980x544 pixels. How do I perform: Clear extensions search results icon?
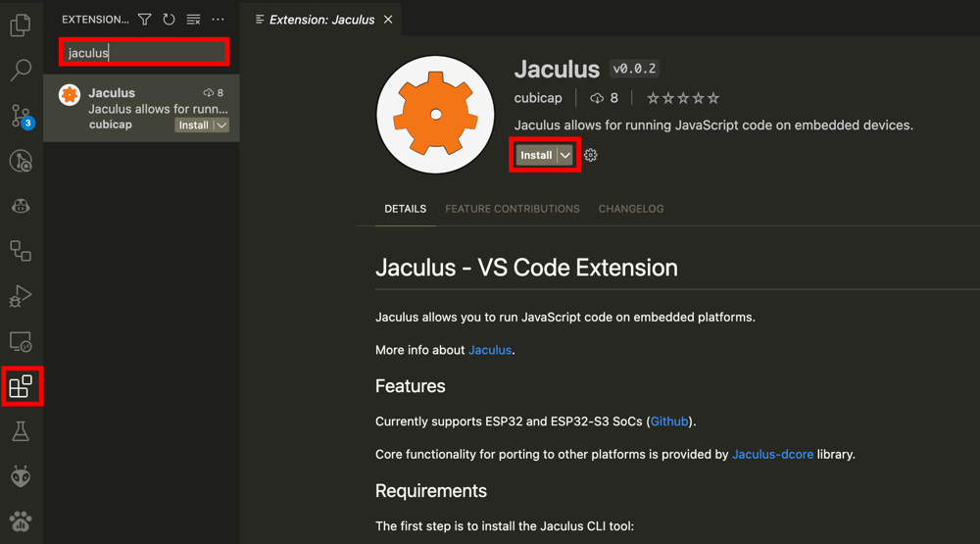tap(193, 20)
